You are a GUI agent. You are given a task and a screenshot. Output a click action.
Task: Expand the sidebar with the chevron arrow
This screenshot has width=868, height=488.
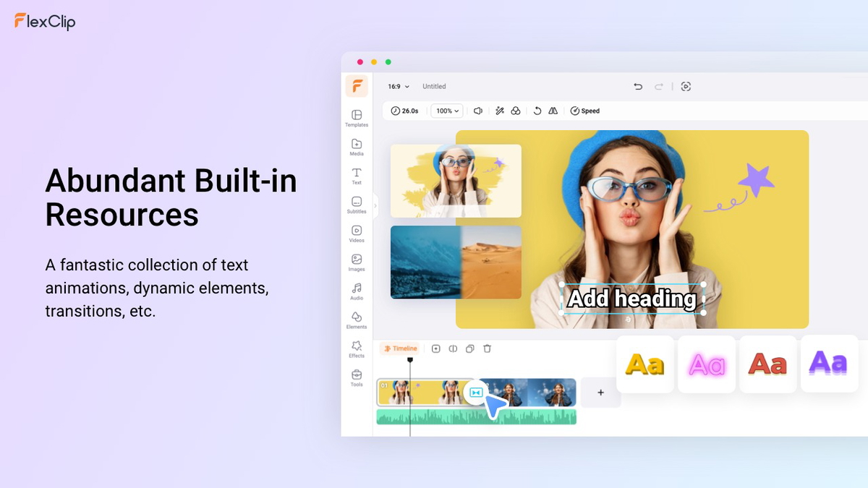(x=377, y=205)
